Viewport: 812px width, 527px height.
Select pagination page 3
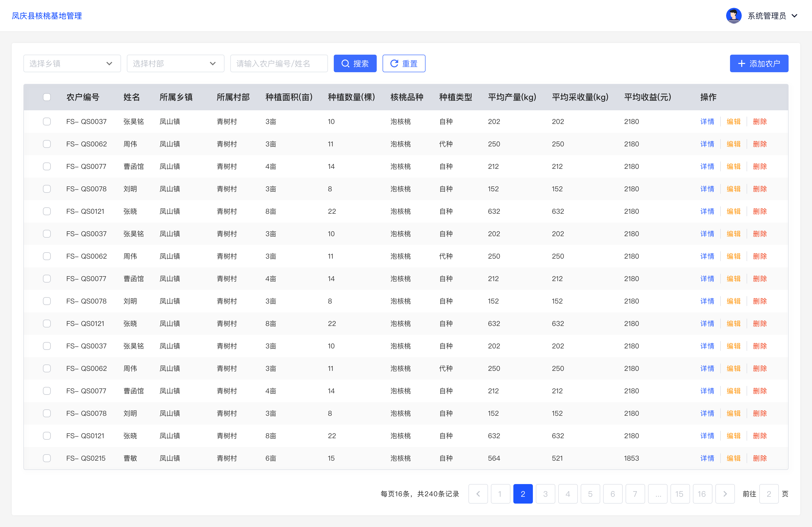(545, 494)
